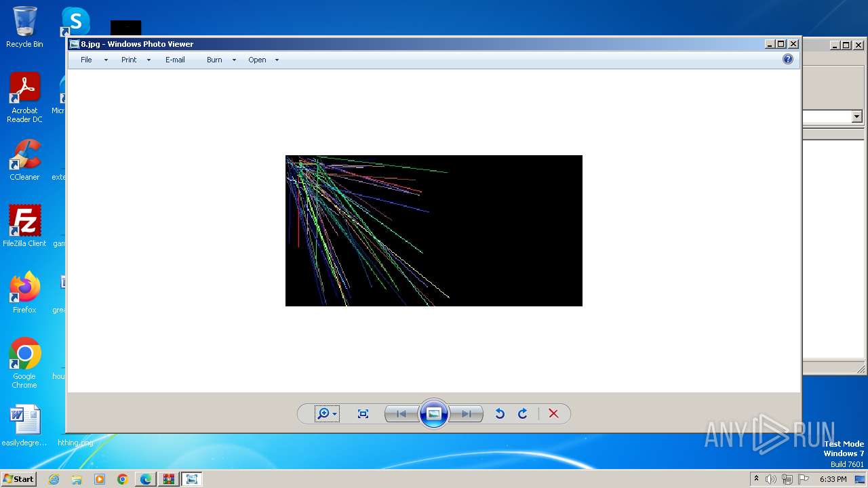Screen dimensions: 868x488
Task: Open the Open menu
Action: (x=257, y=60)
